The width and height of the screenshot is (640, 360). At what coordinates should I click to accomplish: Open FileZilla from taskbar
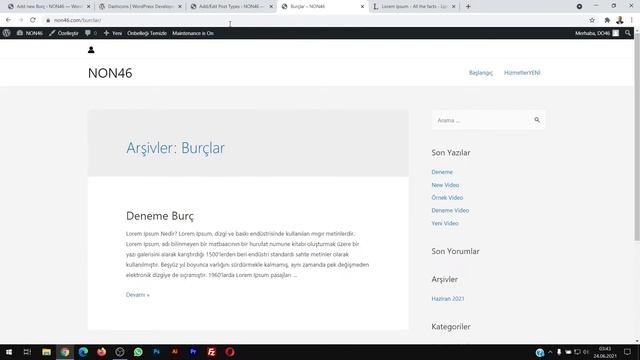tap(211, 352)
